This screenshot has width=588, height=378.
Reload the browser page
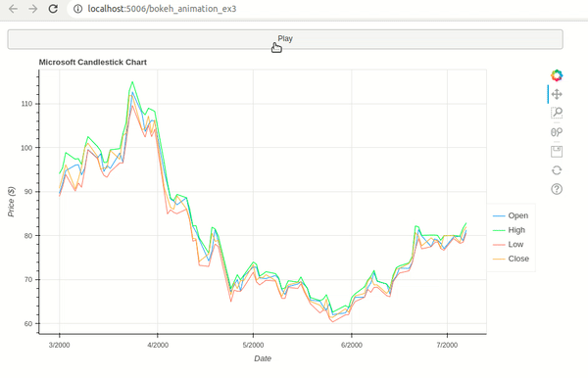tap(53, 9)
